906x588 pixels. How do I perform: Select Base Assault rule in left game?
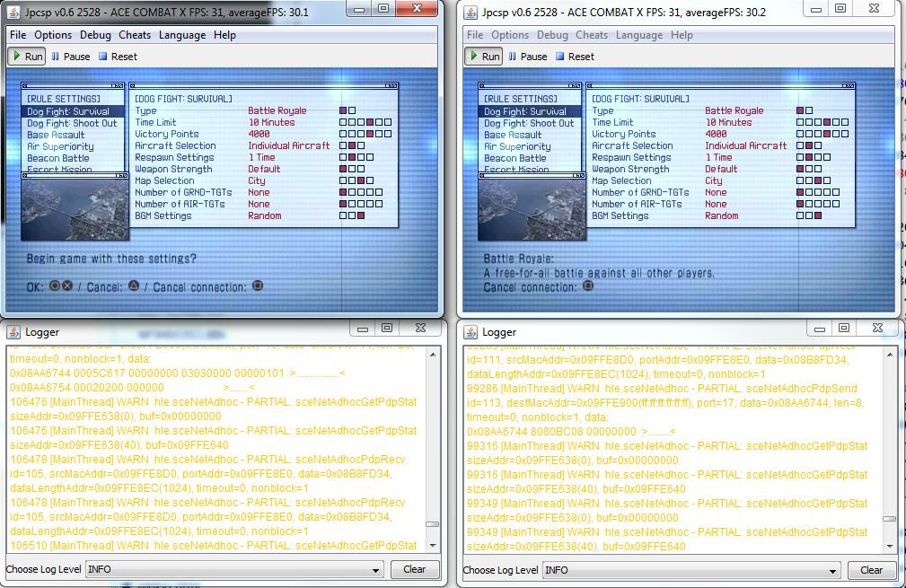[56, 135]
